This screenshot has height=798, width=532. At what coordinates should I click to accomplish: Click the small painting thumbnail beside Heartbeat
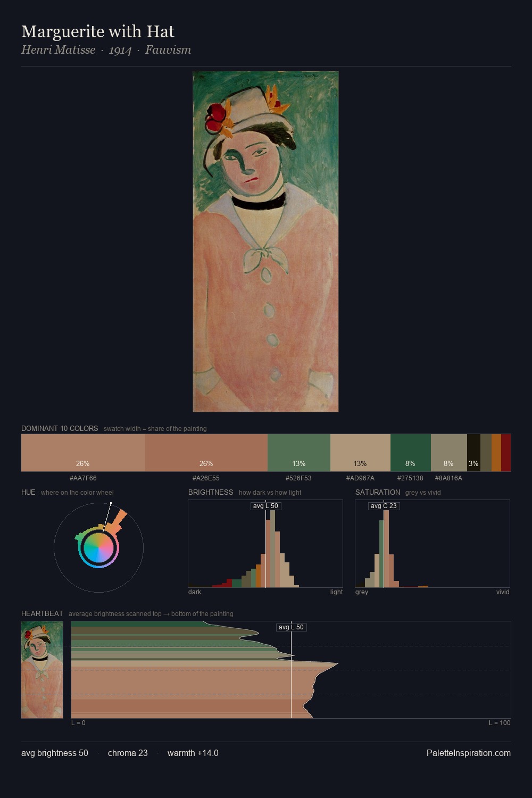click(x=42, y=670)
